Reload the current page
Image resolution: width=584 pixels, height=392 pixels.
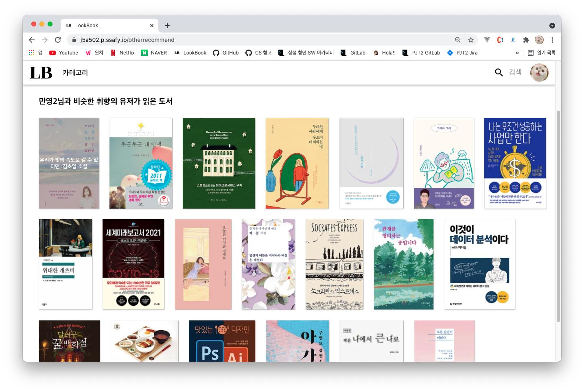[58, 40]
